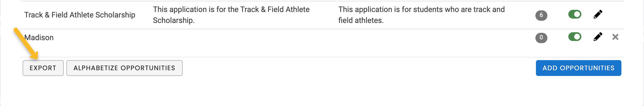Click the Madison count badge showing 0
This screenshot has height=106, width=644.
(x=541, y=37)
